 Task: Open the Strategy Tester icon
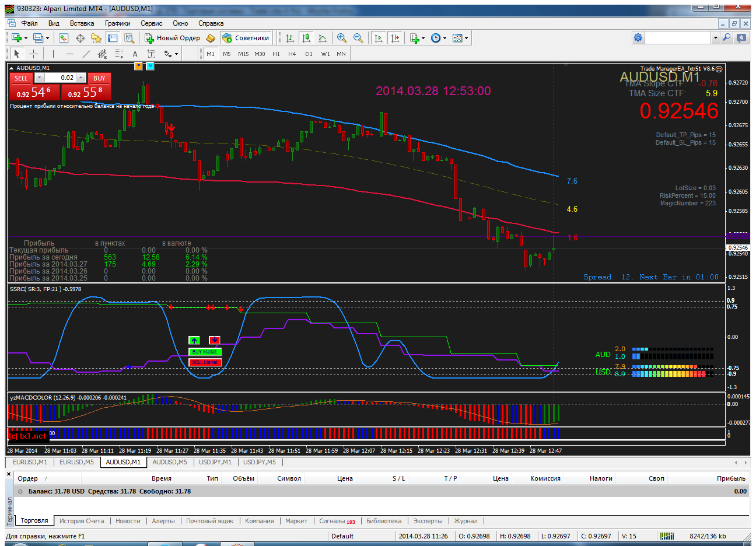pos(129,38)
